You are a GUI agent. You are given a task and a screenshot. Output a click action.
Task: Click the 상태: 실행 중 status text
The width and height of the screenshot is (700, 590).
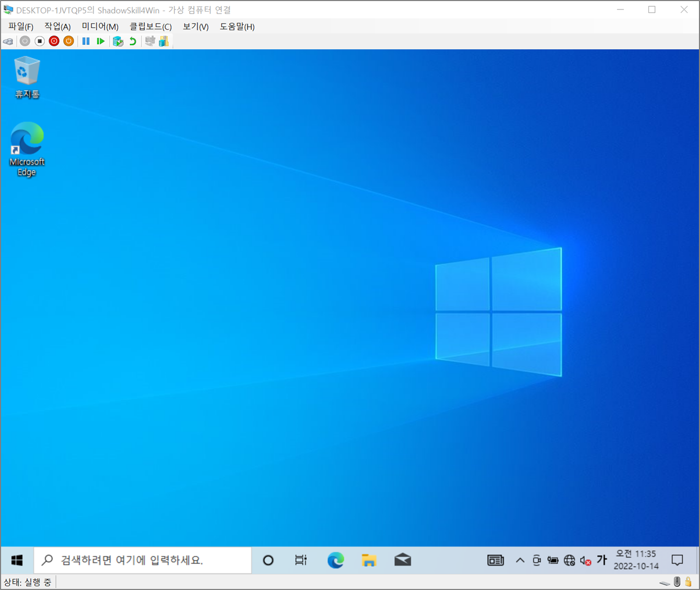pyautogui.click(x=27, y=582)
